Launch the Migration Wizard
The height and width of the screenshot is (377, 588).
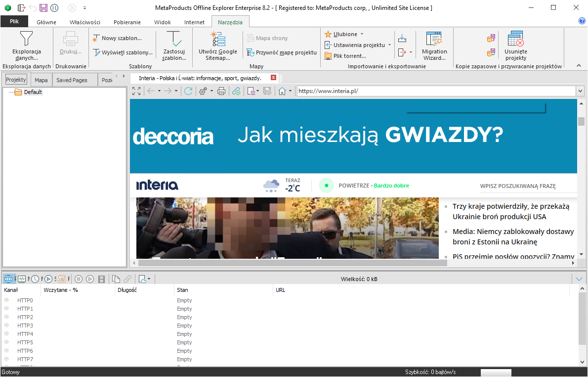pos(434,46)
